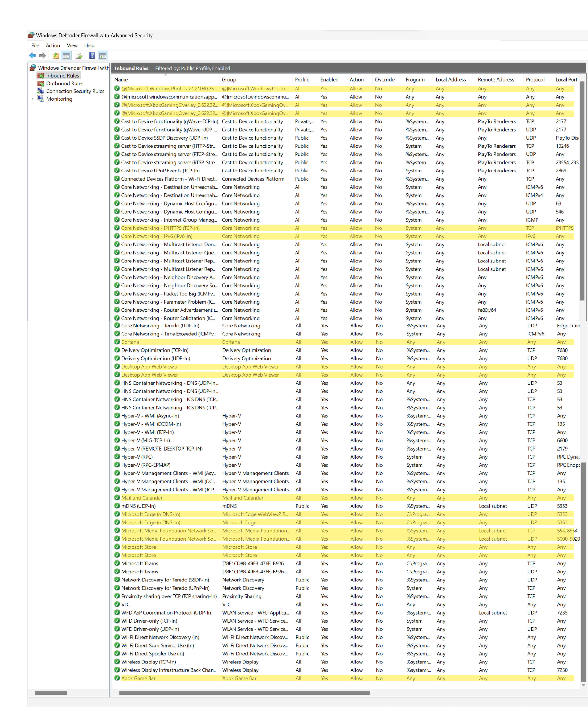The width and height of the screenshot is (588, 715).
Task: Click the rules list vertical scrollbar
Action: 583,190
